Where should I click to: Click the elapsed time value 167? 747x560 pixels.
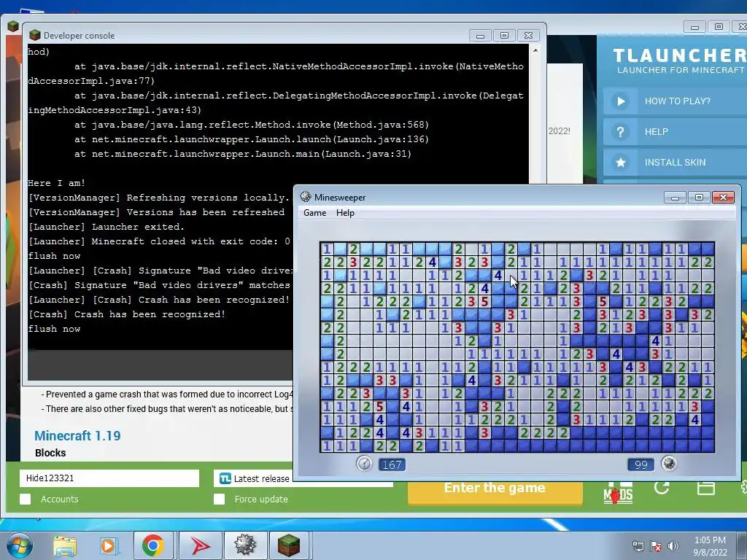click(392, 464)
